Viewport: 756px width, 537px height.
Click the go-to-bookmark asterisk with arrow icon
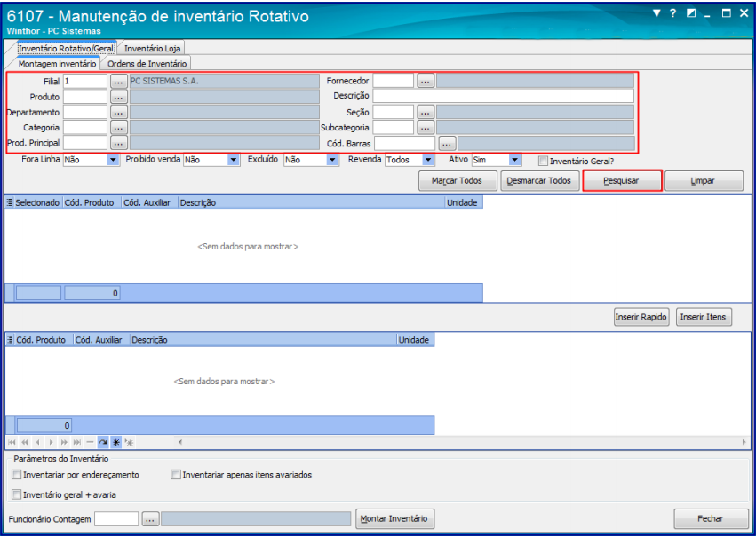pos(129,442)
